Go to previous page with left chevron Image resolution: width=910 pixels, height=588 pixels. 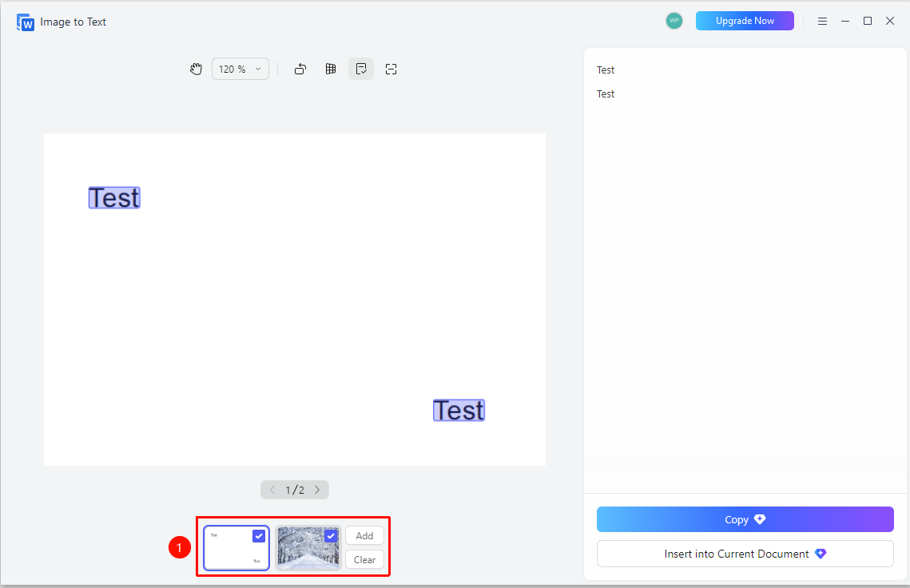272,490
